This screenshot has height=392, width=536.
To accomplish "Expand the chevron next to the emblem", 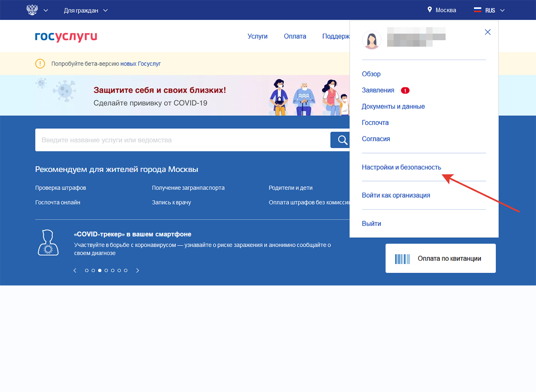I will tap(46, 11).
